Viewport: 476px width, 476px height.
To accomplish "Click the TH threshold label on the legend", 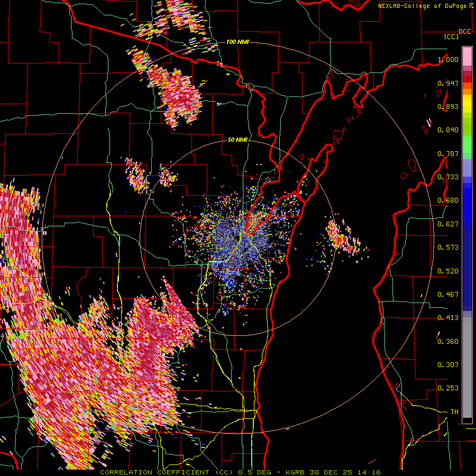I will (454, 412).
